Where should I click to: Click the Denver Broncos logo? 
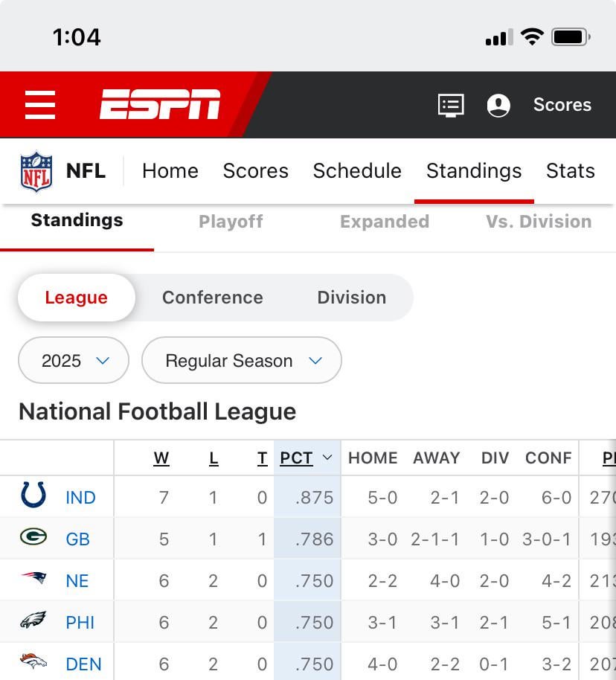(33, 661)
